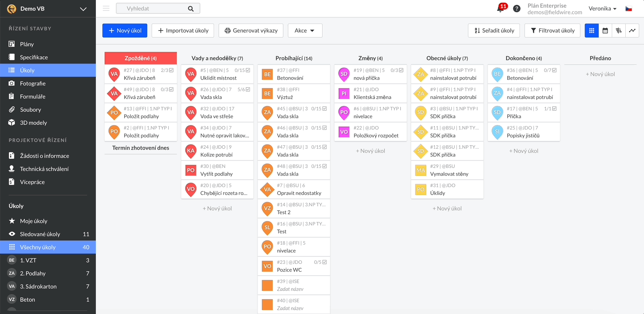The image size is (644, 314).
Task: Open the line graph analytics view
Action: (632, 31)
